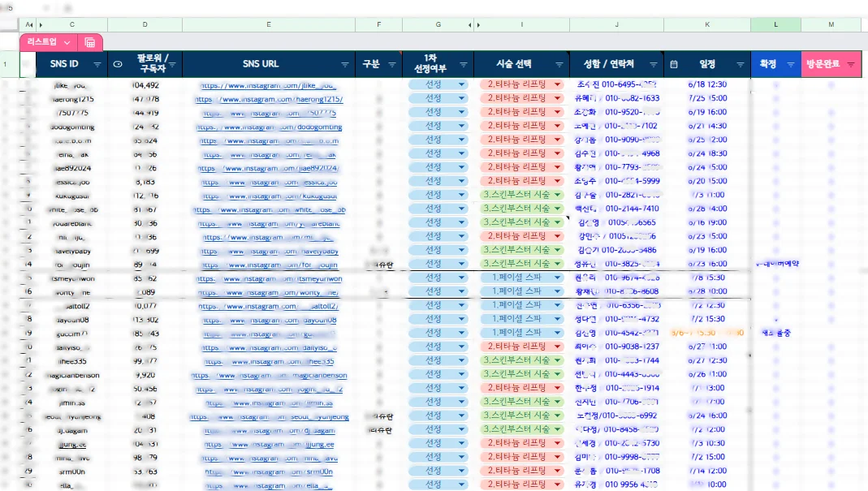Open 티타늄 리프팅 dropdown in srm00n row
Viewport: 868px width, 491px height.
point(558,471)
